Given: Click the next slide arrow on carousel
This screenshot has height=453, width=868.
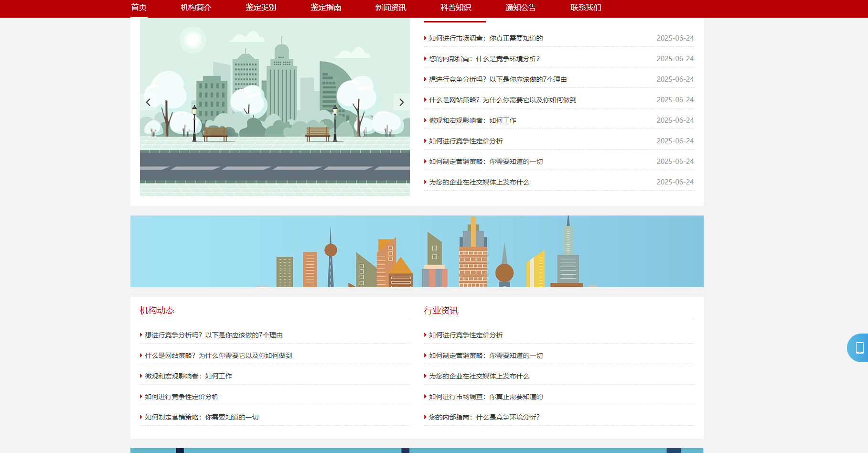Looking at the screenshot, I should point(401,102).
